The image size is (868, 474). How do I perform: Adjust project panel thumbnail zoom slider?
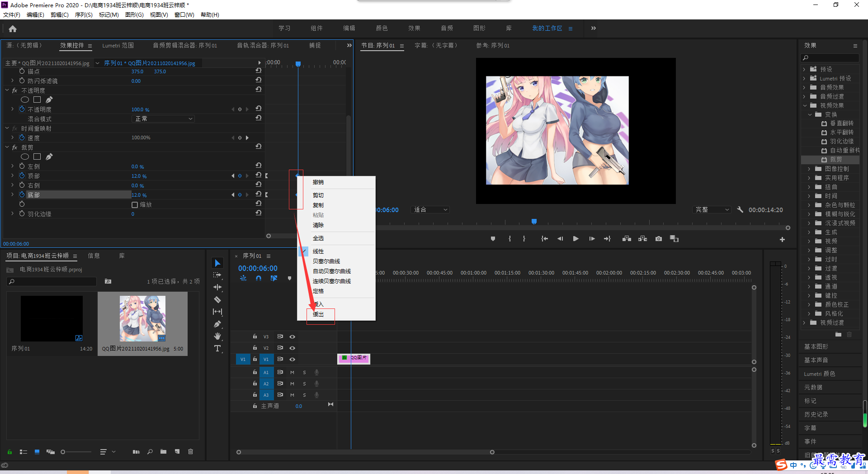[x=76, y=451]
